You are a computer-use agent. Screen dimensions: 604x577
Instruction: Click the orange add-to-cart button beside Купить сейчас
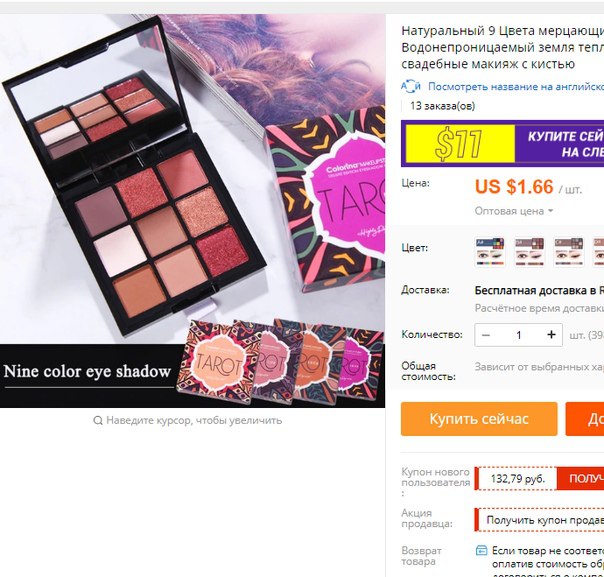(x=585, y=419)
